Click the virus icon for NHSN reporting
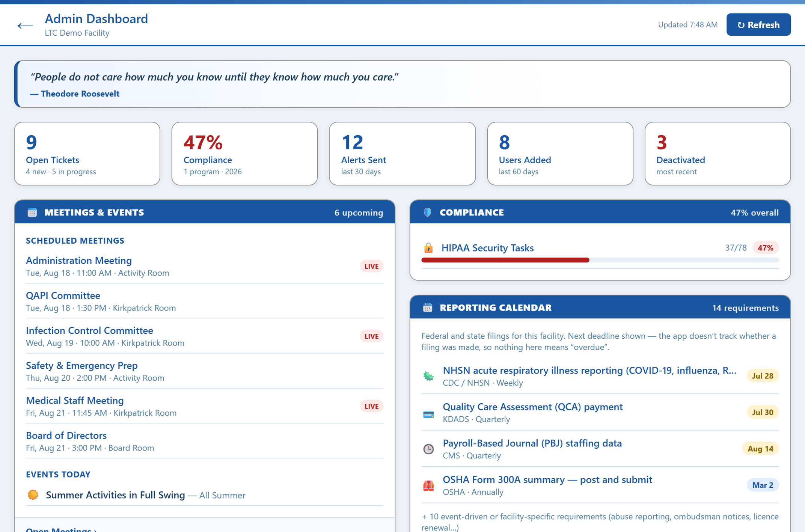Viewport: 805px width, 532px height. [x=428, y=376]
